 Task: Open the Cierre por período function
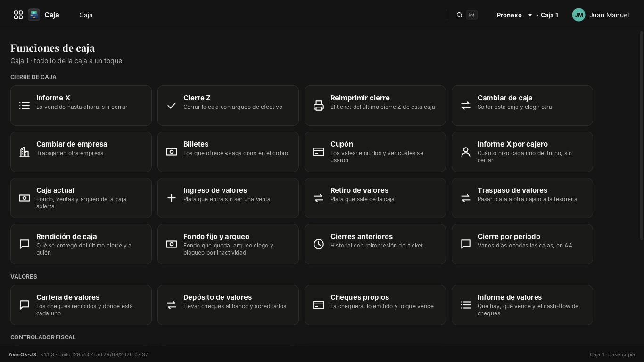(x=522, y=244)
